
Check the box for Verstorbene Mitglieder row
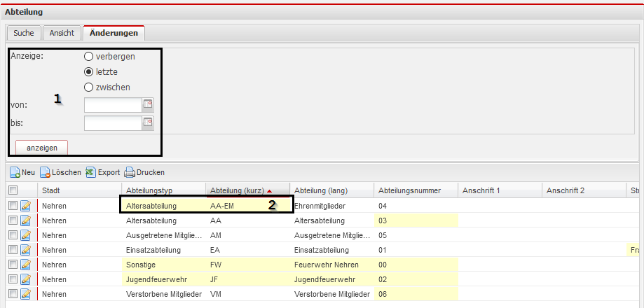point(12,294)
